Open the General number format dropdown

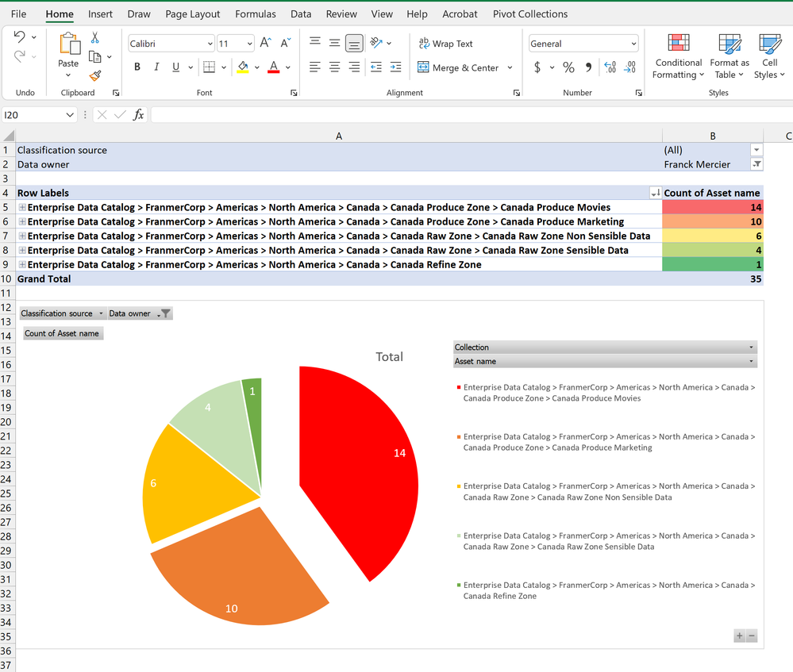coord(633,44)
